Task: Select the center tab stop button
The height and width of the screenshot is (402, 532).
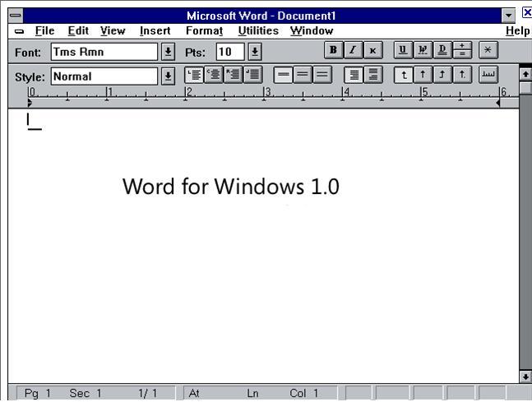Action: (x=423, y=75)
